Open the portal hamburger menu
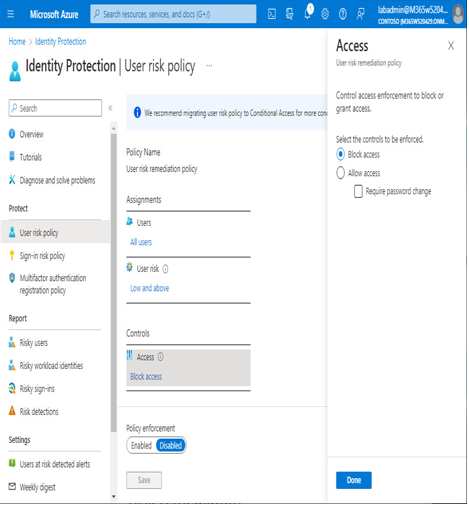The image size is (469, 505). pos(11,14)
